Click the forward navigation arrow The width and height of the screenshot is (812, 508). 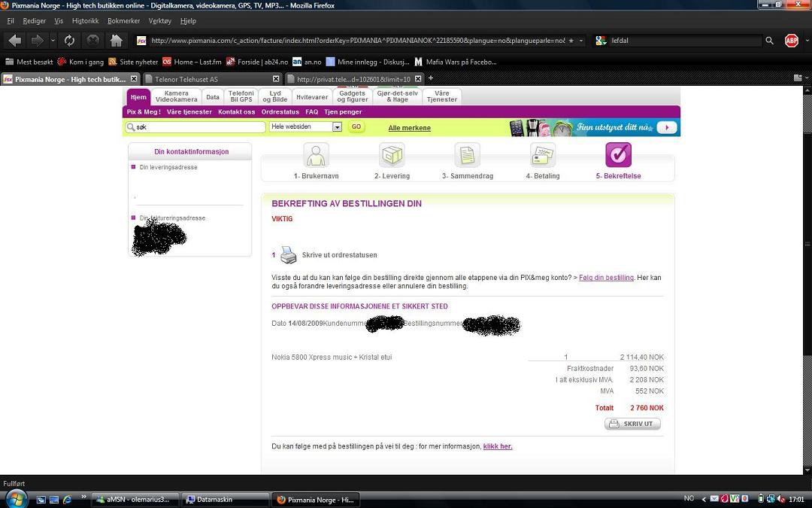click(37, 41)
